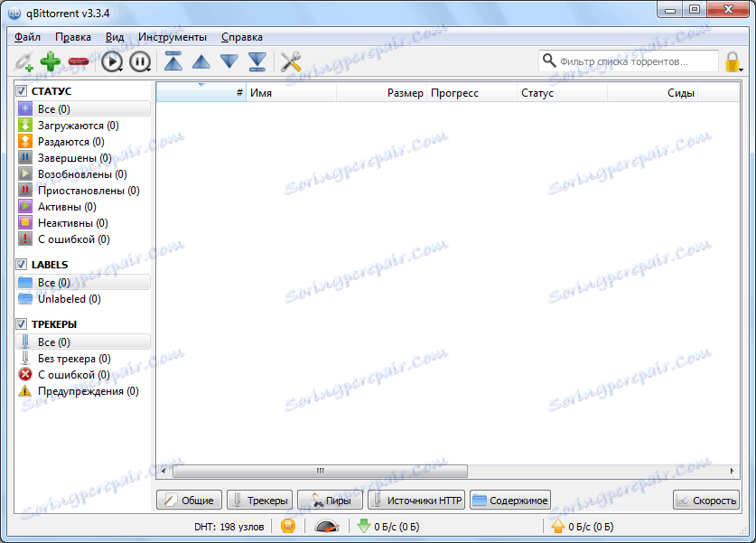Sort by the Статус column header
This screenshot has width=756, height=543.
562,92
